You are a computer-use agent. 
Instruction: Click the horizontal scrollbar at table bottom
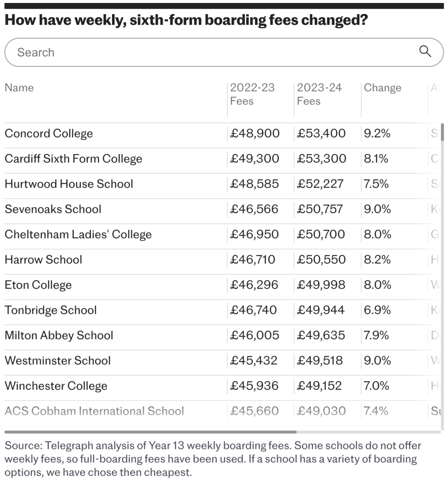(x=151, y=432)
